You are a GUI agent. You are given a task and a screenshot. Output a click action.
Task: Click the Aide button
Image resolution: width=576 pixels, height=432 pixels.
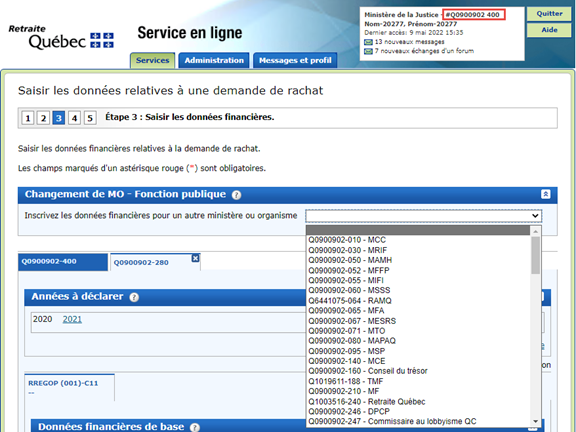(549, 30)
